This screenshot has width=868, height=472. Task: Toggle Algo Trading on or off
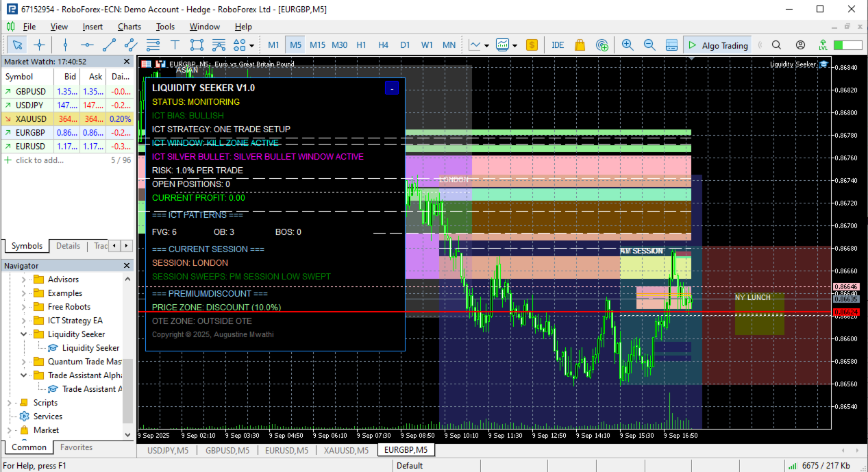click(x=717, y=45)
